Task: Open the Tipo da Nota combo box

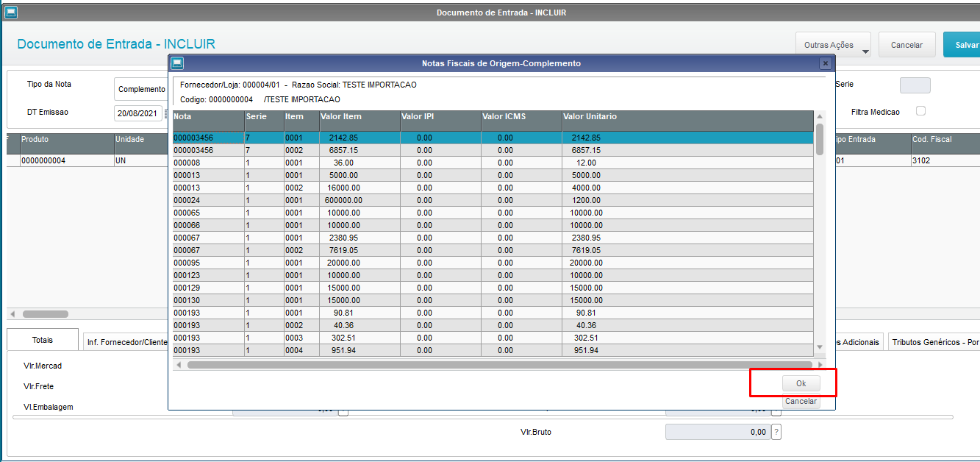Action: (x=141, y=89)
